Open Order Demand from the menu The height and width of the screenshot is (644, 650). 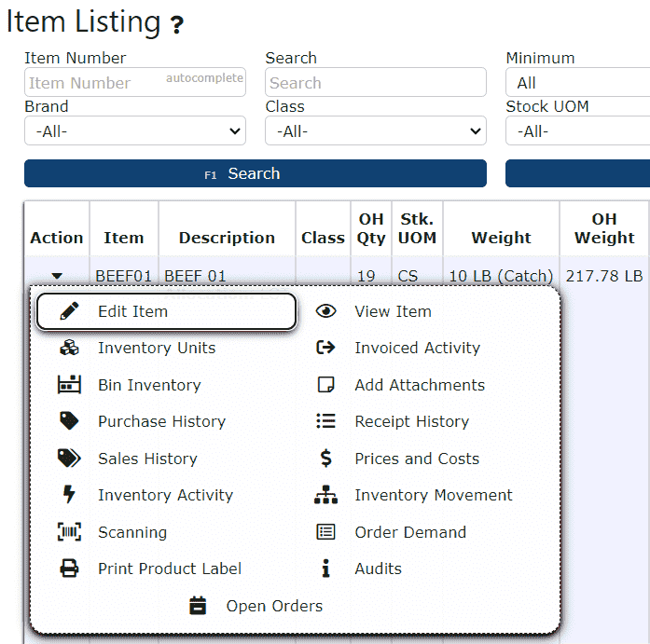pos(409,532)
